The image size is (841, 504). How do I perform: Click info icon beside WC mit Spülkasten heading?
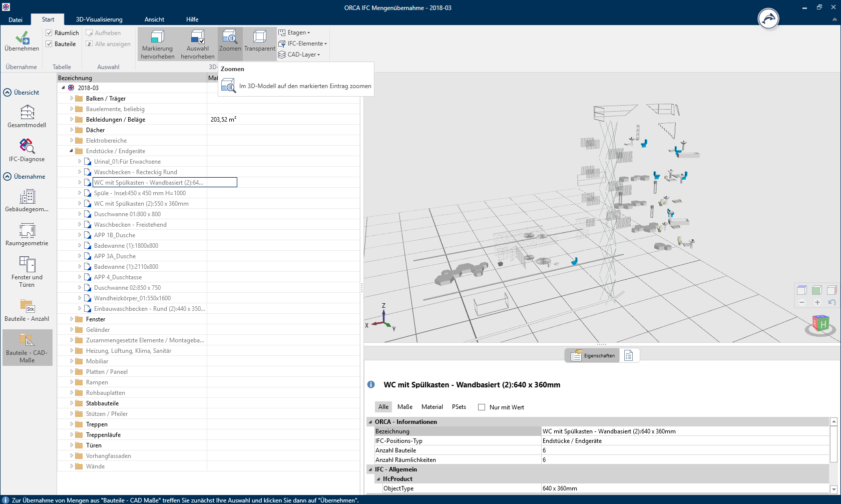(x=371, y=385)
